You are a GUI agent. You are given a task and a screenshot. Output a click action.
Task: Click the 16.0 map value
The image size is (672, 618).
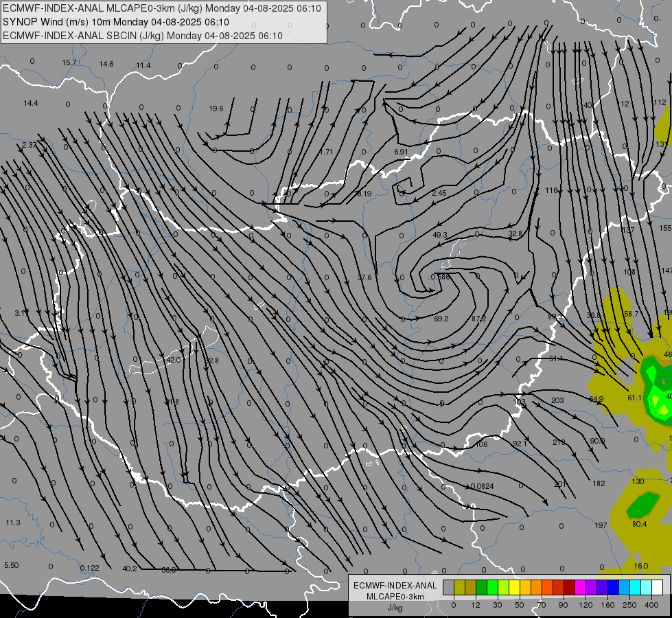[640, 566]
